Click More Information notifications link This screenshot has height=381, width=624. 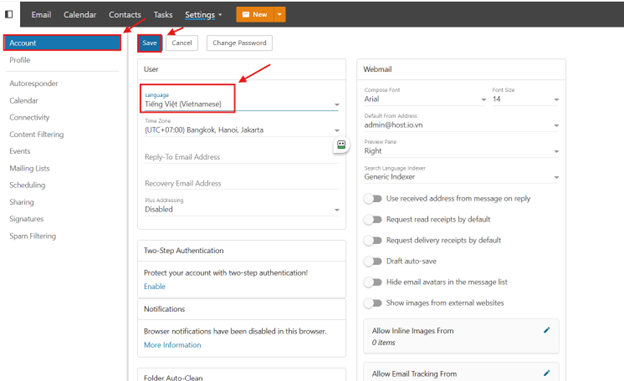(x=172, y=345)
